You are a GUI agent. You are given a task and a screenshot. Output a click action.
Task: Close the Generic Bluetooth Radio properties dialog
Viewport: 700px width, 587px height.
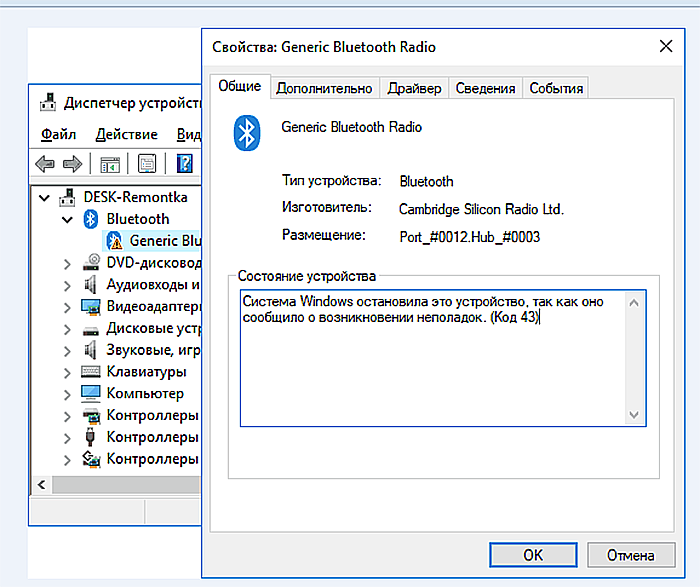pyautogui.click(x=666, y=46)
